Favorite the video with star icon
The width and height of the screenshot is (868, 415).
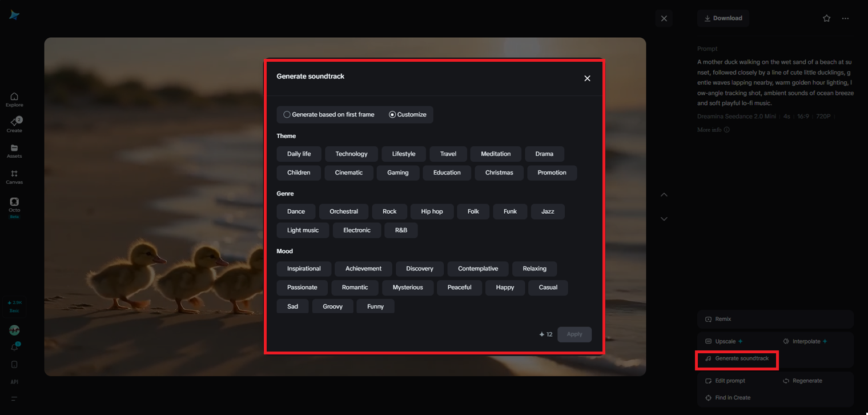(x=826, y=18)
